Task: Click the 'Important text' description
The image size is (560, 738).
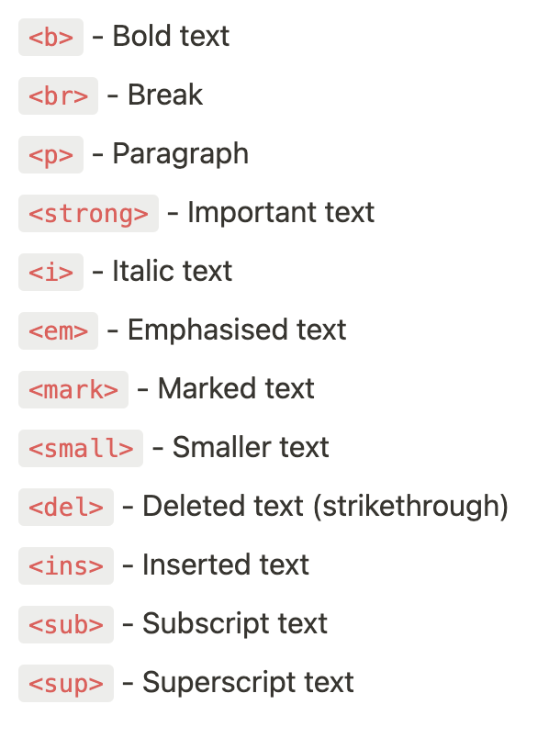Action: tap(281, 212)
